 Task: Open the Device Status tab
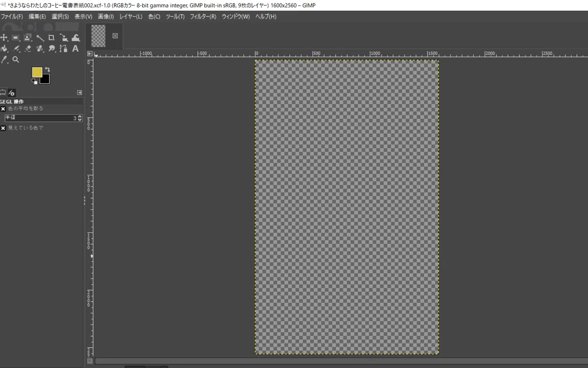[12, 92]
